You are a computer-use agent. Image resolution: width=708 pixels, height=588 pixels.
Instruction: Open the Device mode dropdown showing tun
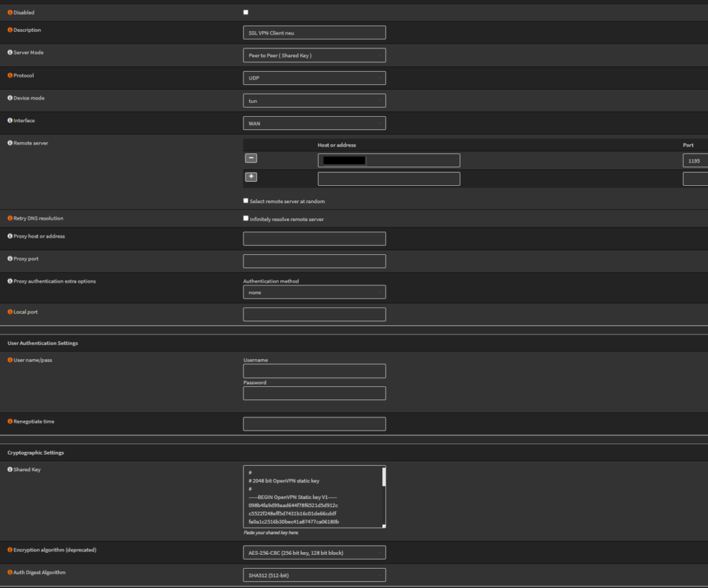[x=314, y=101]
